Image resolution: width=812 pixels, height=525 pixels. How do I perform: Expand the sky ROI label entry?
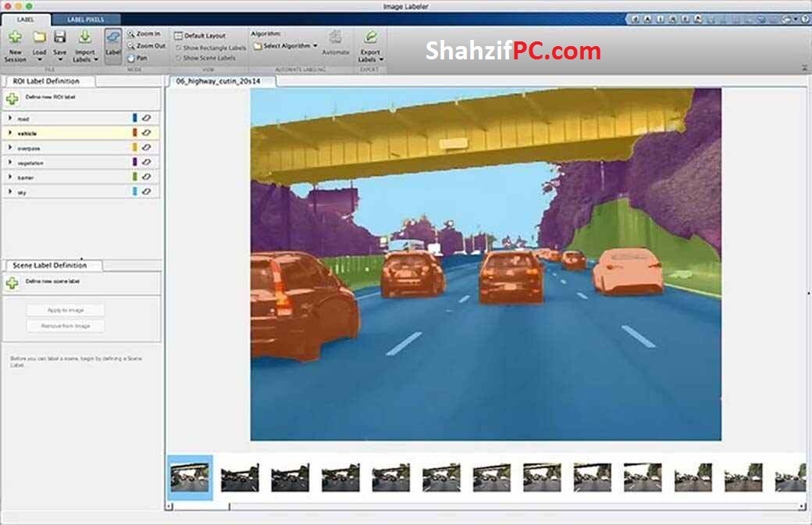(10, 192)
